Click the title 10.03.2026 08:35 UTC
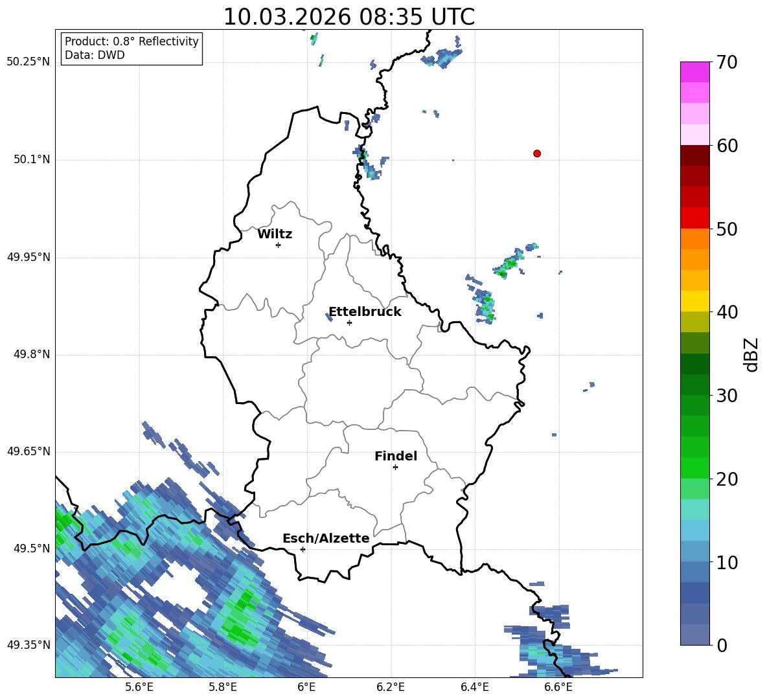The height and width of the screenshot is (700, 767). [x=349, y=17]
